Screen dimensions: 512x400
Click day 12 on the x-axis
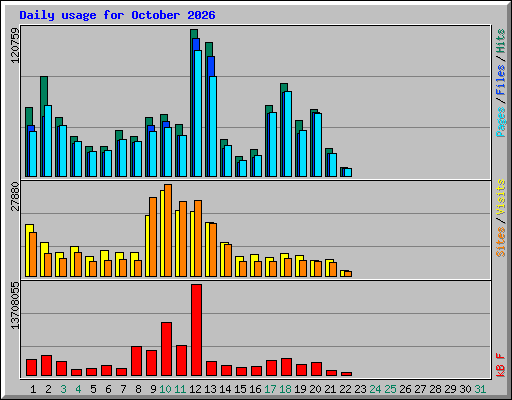pos(195,389)
